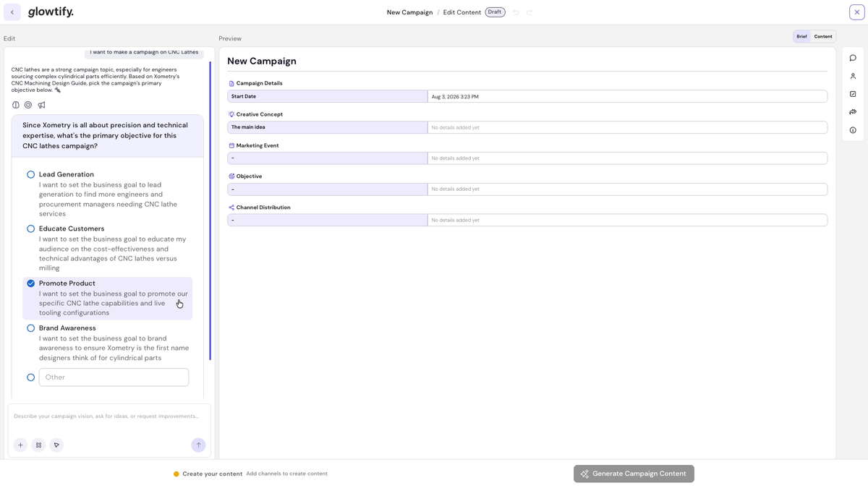Viewport: 868px width, 488px height.
Task: Go back using the top-left arrow
Action: tap(12, 12)
